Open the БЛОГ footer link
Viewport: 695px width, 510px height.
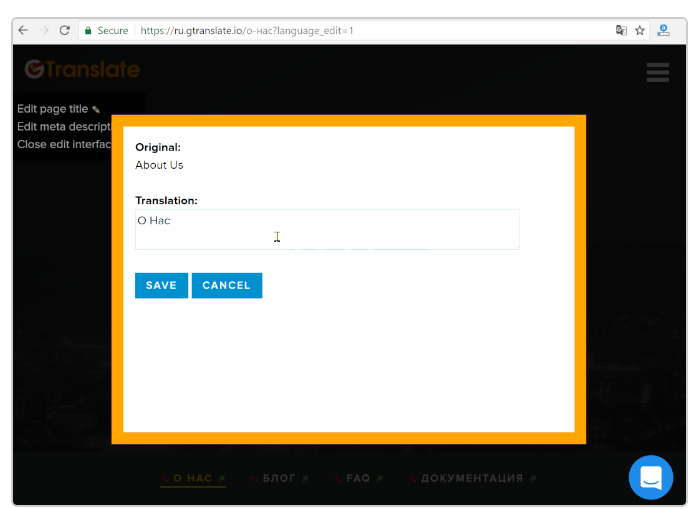[279, 479]
